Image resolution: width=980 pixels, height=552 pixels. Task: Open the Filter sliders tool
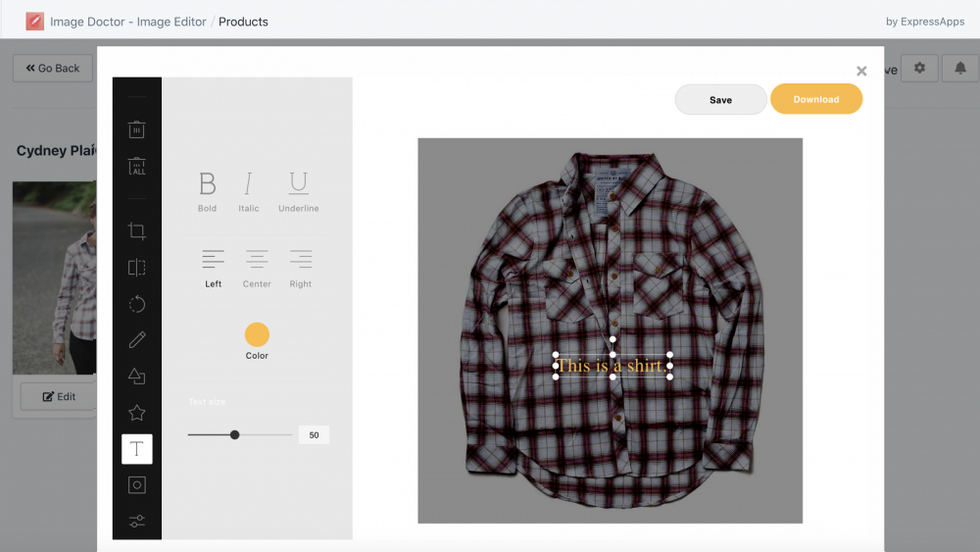[137, 521]
